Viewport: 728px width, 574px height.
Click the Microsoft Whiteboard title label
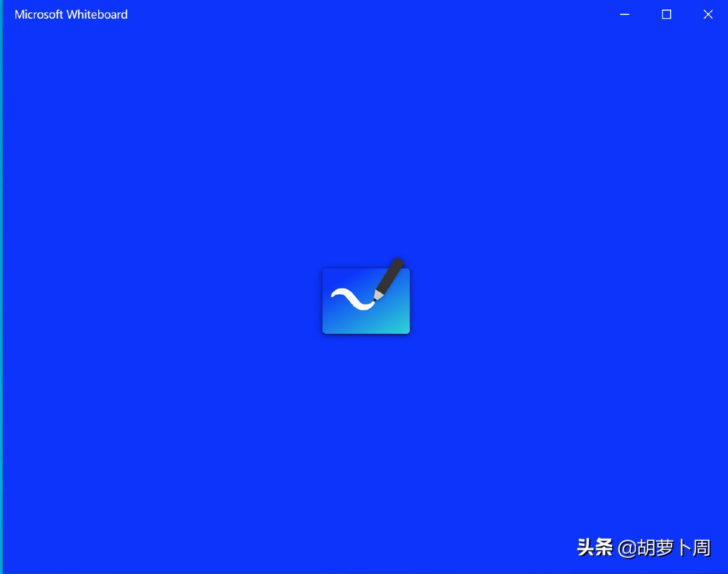pos(71,14)
